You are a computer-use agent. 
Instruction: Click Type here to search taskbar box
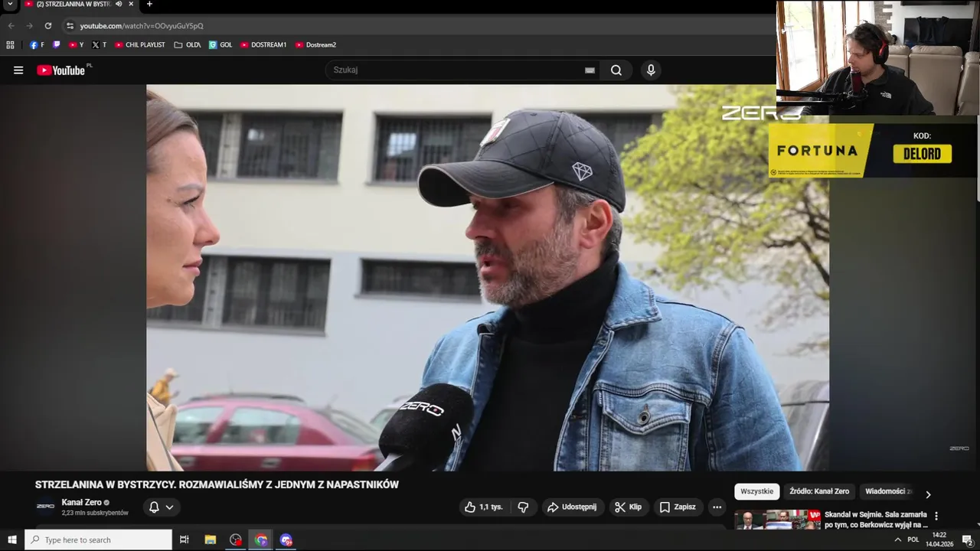pos(99,540)
